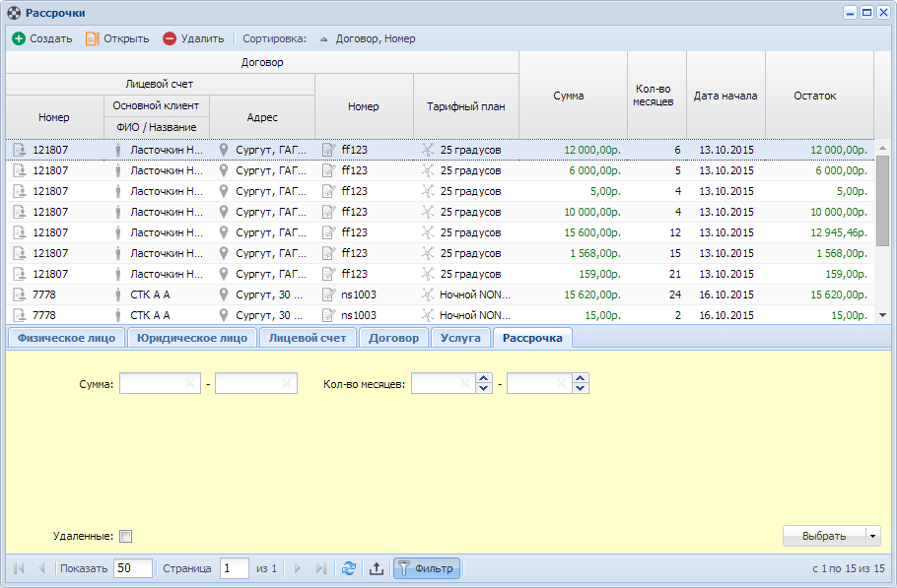Clear the first Кол-во месяцев field
Viewport: 897px width, 588px height.
tap(465, 383)
